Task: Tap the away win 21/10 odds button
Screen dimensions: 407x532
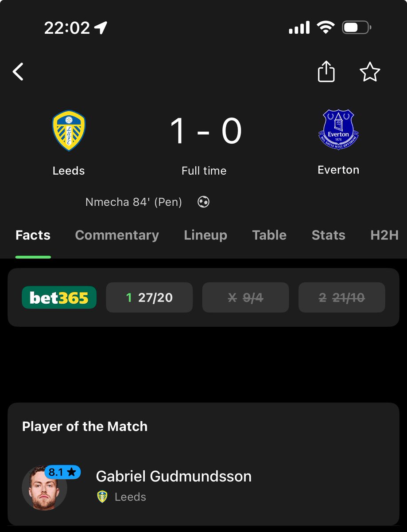Action: tap(342, 297)
